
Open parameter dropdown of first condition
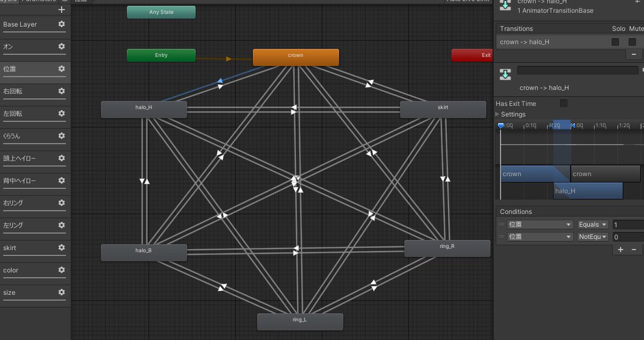(540, 225)
